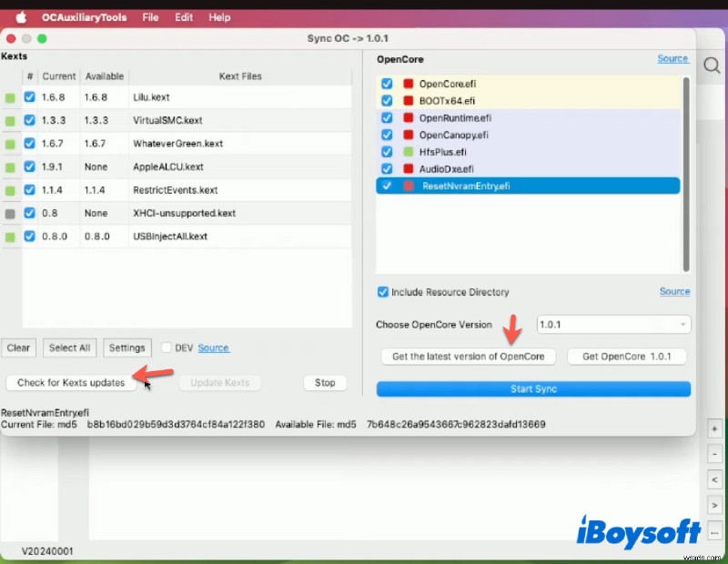The height and width of the screenshot is (564, 728).
Task: Open the OpenCore version 1.0.1 dropdown
Action: click(613, 325)
